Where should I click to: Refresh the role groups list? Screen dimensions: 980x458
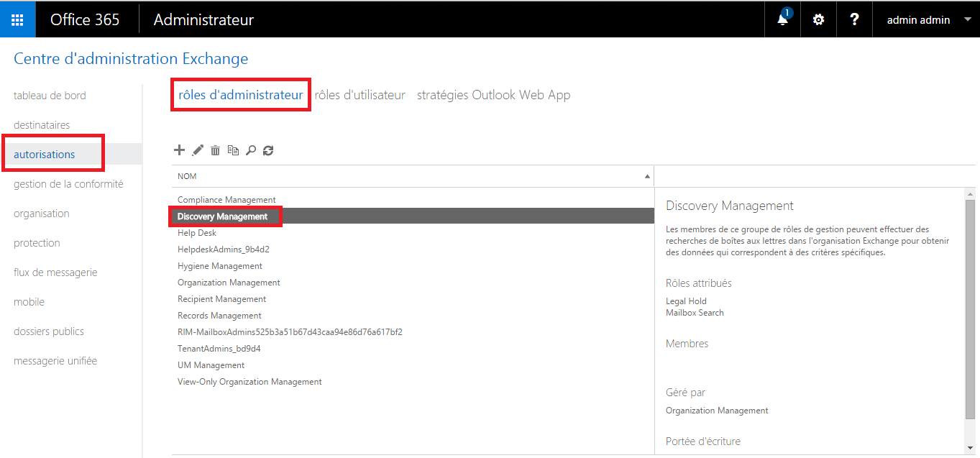tap(268, 150)
